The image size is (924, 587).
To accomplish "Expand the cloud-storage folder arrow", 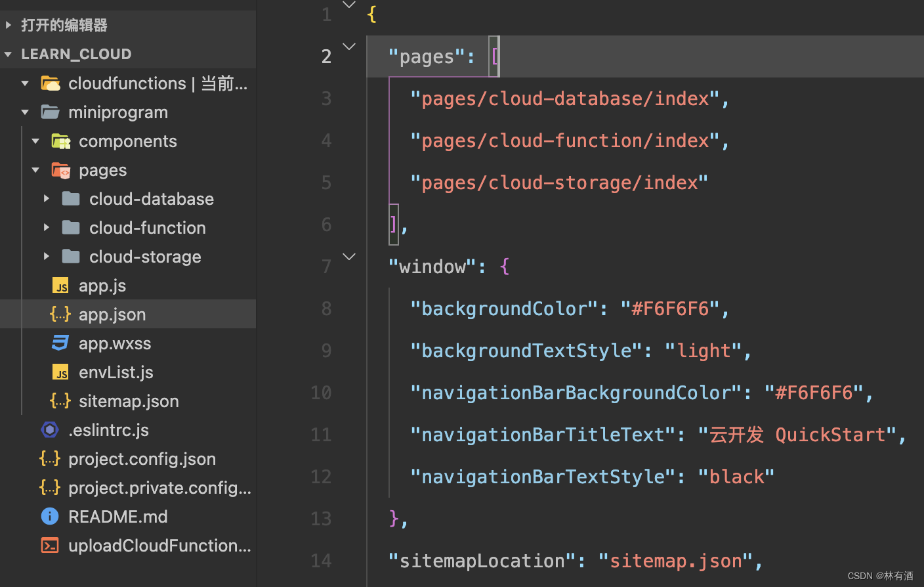I will coord(46,256).
